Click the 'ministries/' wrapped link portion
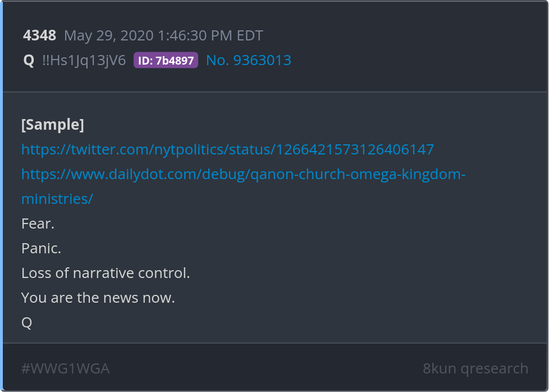Viewport: 549px width, 392px height. [57, 199]
